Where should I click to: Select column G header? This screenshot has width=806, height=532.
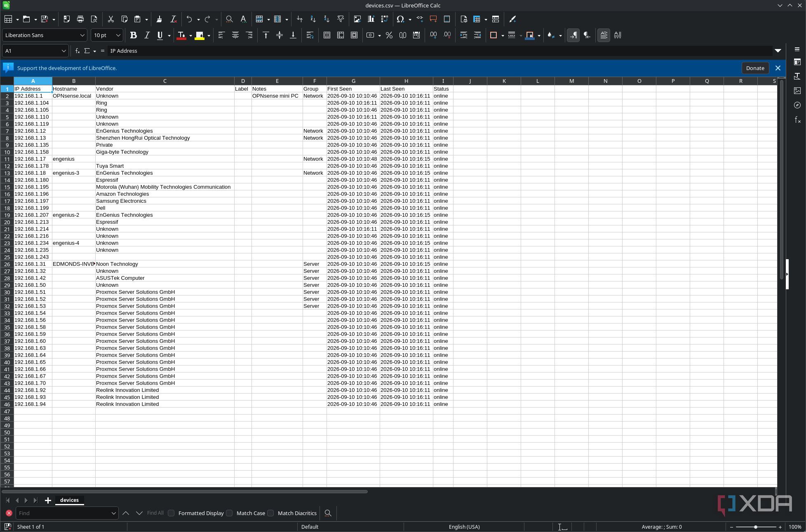click(x=353, y=81)
